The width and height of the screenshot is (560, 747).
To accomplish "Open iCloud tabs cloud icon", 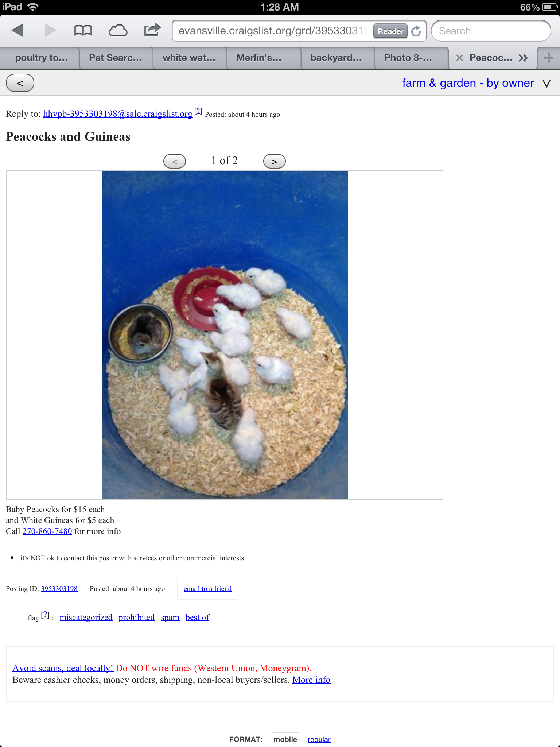I will 118,31.
